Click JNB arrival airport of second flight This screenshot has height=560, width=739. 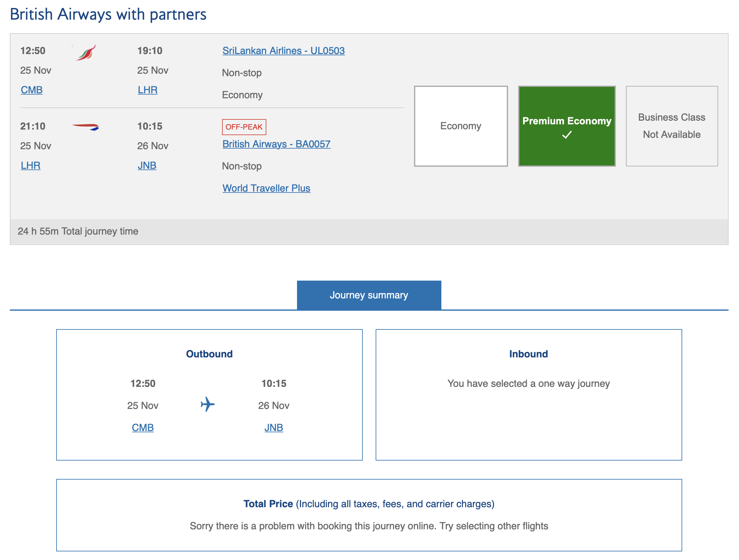(x=147, y=165)
